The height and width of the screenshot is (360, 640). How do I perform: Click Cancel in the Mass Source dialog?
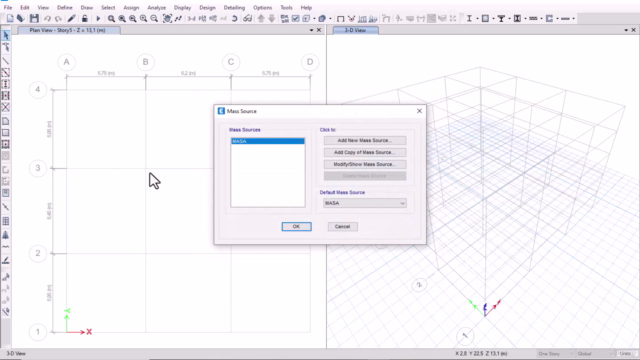[x=342, y=227]
